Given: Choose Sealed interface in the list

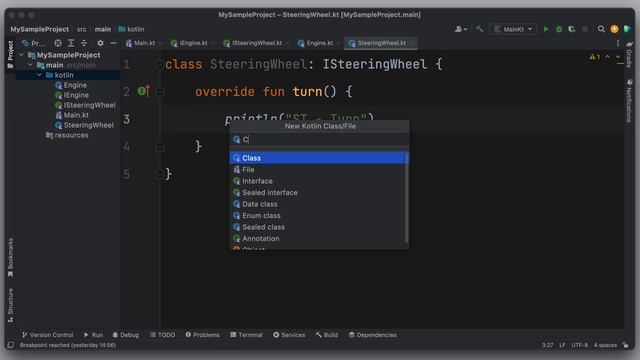Looking at the screenshot, I should pyautogui.click(x=319, y=192).
